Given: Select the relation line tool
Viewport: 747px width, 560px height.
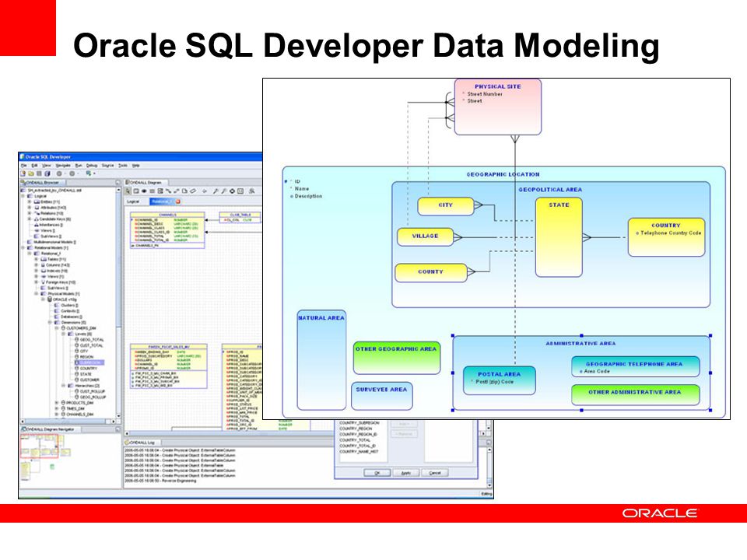Looking at the screenshot, I should coord(168,191).
